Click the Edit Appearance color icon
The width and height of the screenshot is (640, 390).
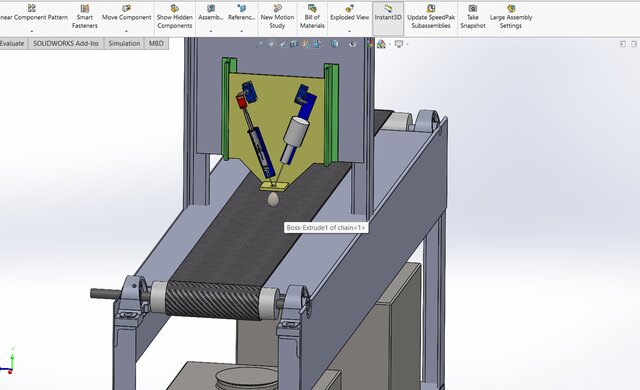(371, 44)
